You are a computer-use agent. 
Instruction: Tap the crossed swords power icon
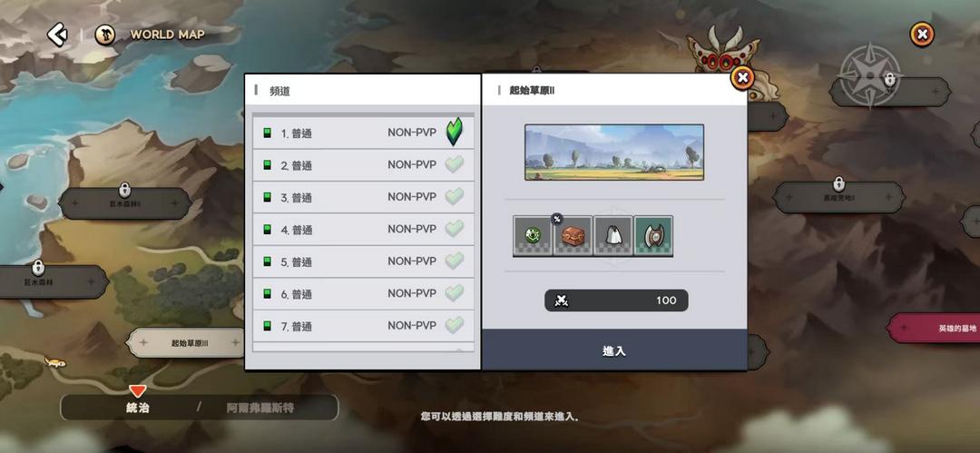[x=562, y=301]
